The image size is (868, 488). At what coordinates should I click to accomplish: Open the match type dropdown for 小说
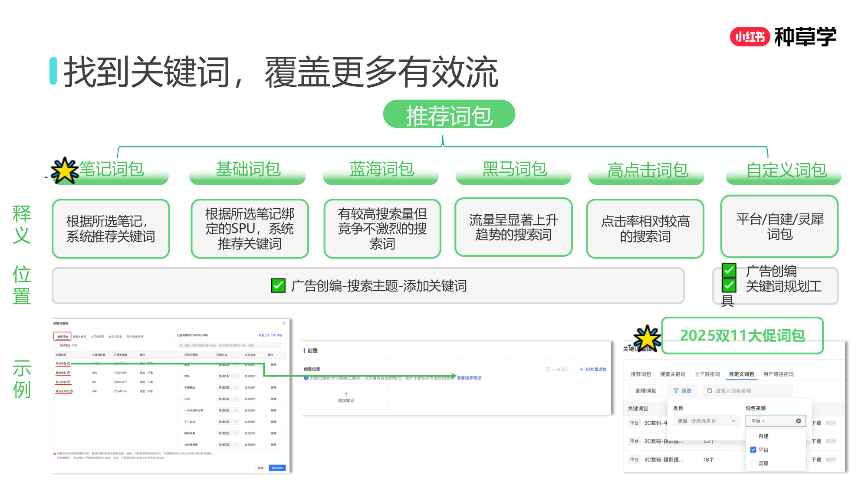click(x=237, y=399)
